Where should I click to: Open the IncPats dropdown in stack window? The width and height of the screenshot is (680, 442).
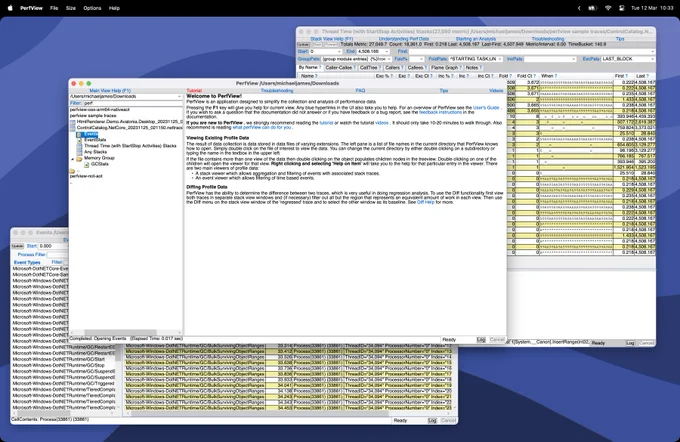click(573, 59)
